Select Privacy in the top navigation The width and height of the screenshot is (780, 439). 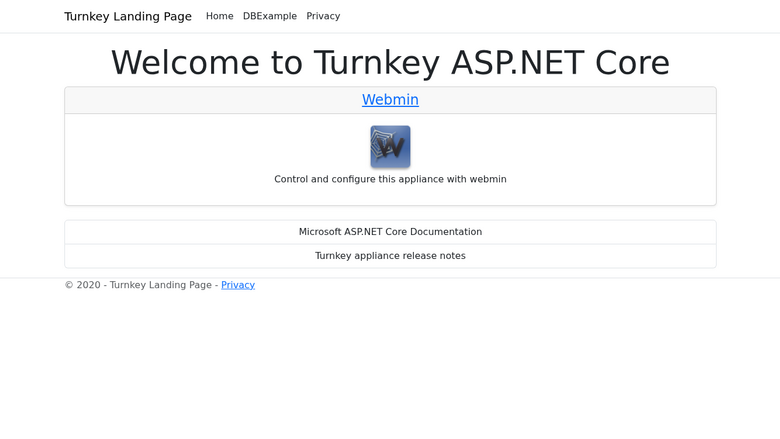tap(323, 16)
